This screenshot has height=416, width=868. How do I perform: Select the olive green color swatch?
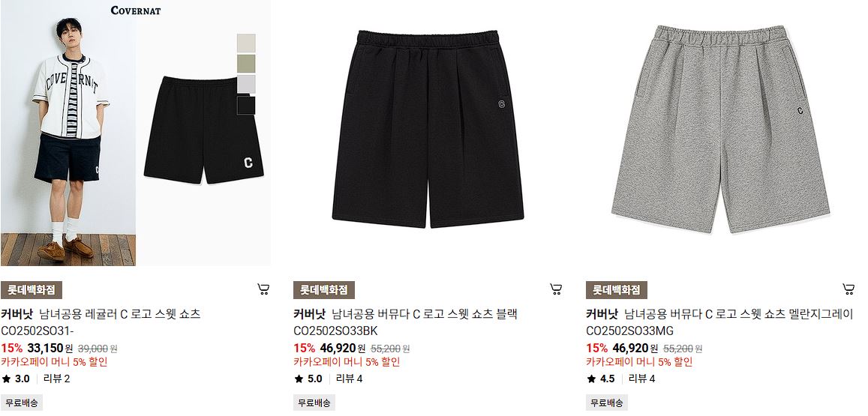click(x=246, y=64)
